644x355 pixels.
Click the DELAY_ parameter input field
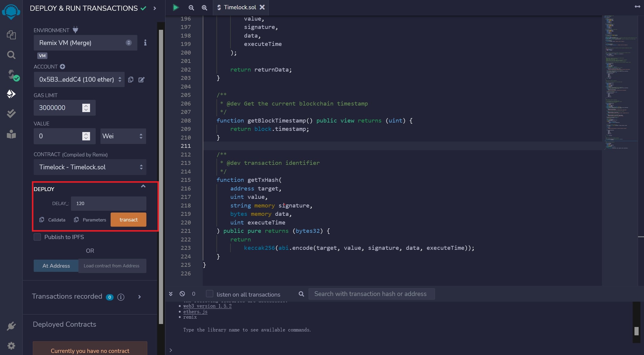pyautogui.click(x=109, y=203)
